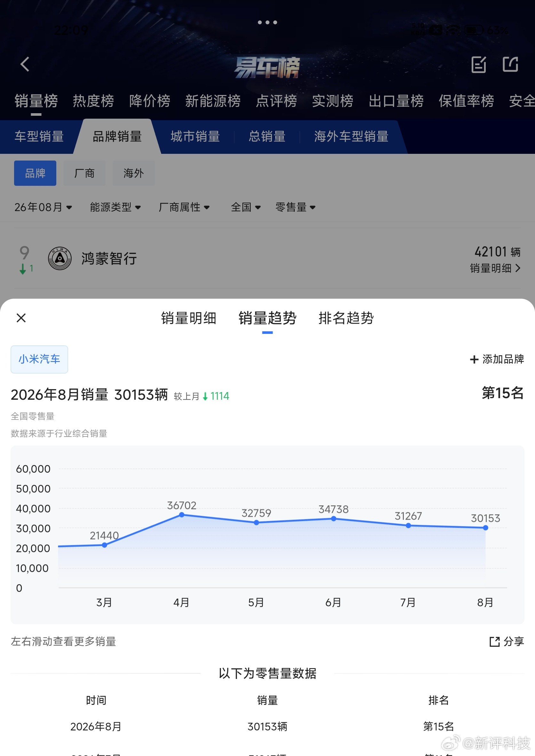This screenshot has width=535, height=756.
Task: Open the edit note icon
Action: (x=478, y=64)
